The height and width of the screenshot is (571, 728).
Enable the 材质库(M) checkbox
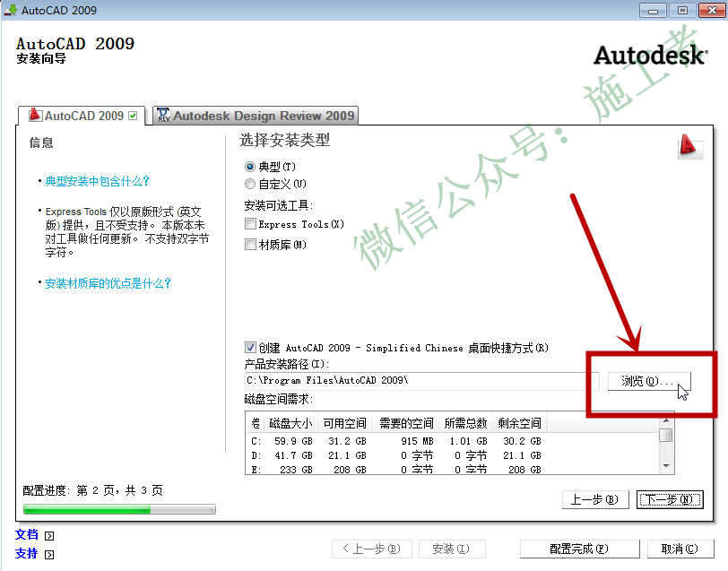250,244
